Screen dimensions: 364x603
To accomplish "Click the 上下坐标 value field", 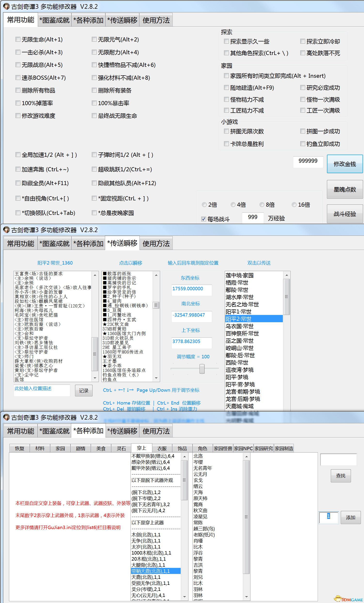I will point(192,343).
